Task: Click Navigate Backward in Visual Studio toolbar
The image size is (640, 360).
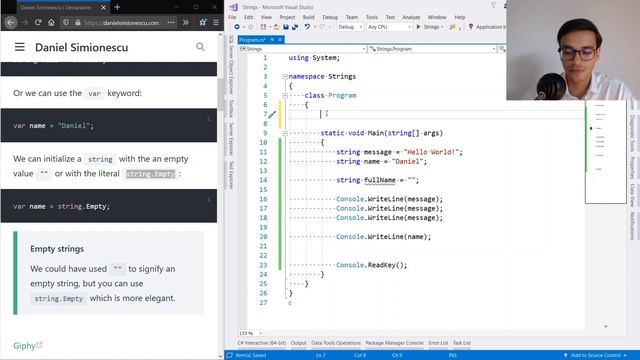Action: [x=237, y=27]
